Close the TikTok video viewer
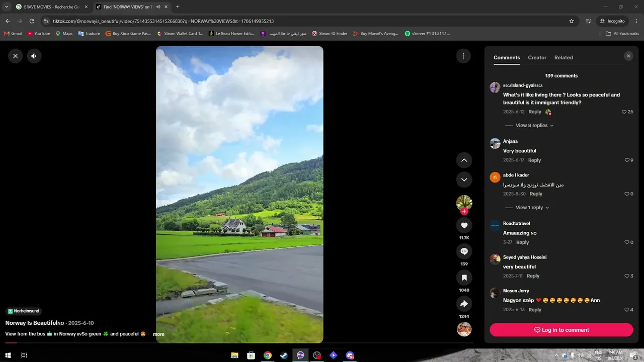This screenshot has width=644, height=362. pyautogui.click(x=16, y=56)
